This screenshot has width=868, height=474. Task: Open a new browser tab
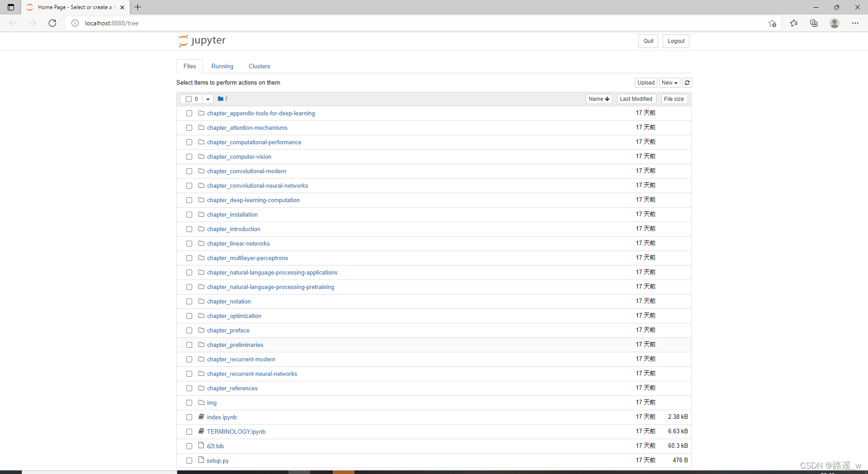click(138, 7)
